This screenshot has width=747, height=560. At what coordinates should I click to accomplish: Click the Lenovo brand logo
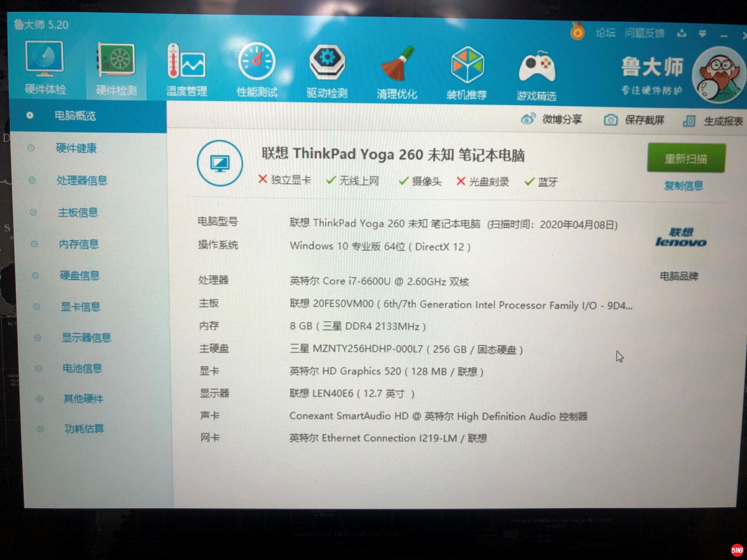680,238
